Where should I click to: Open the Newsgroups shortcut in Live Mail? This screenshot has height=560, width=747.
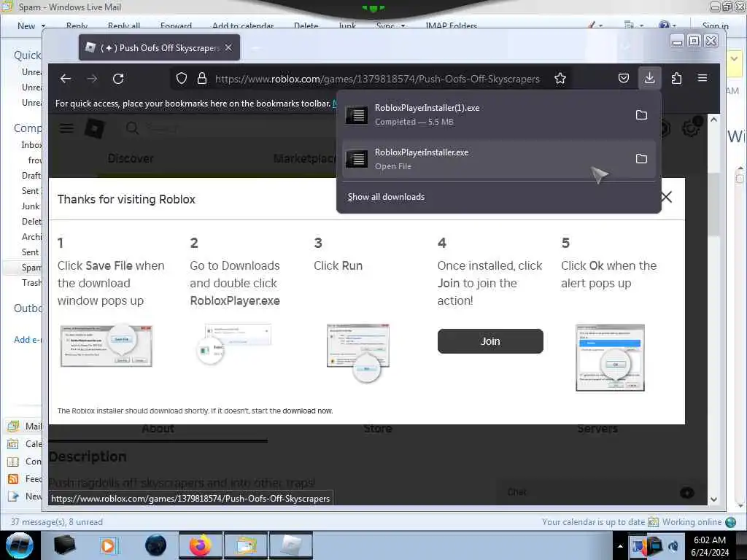(25, 497)
